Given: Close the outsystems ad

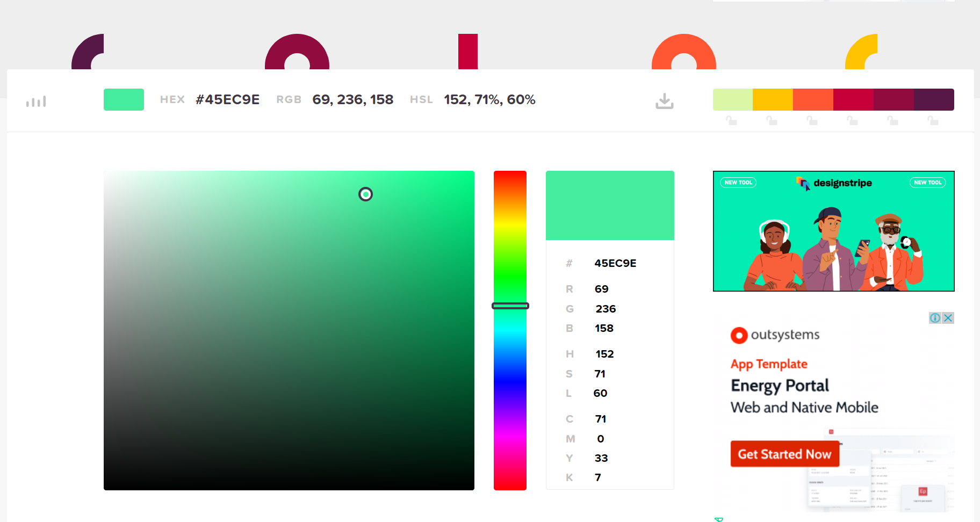Looking at the screenshot, I should point(948,318).
